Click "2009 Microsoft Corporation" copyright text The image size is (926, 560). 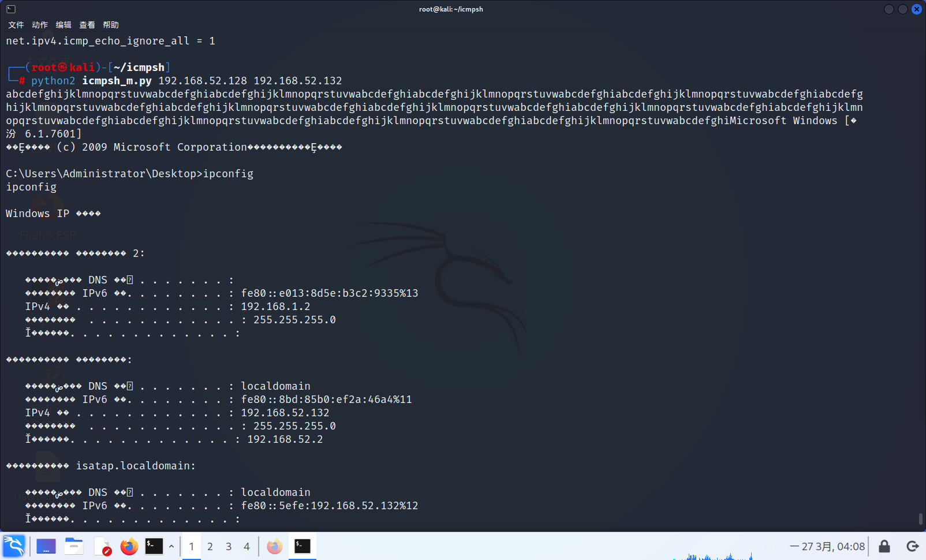pyautogui.click(x=165, y=147)
